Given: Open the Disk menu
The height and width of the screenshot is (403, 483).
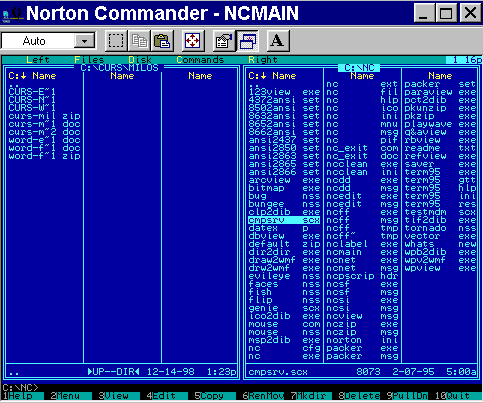Looking at the screenshot, I should point(140,60).
